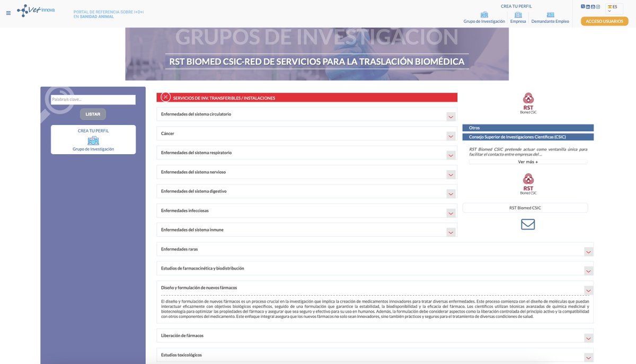Screen dimensions: 636x364
Task: Click the header Empresa icon
Action: click(518, 14)
